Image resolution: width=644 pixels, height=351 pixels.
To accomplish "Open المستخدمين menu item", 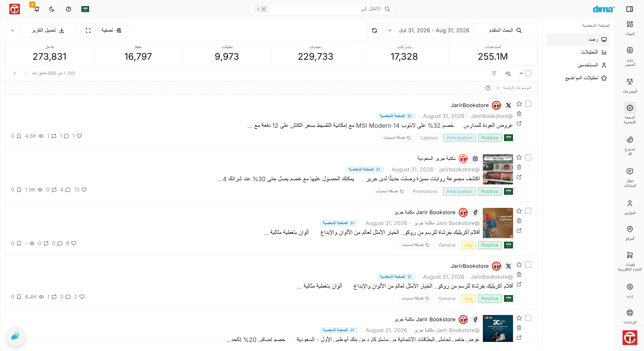I will 578,65.
